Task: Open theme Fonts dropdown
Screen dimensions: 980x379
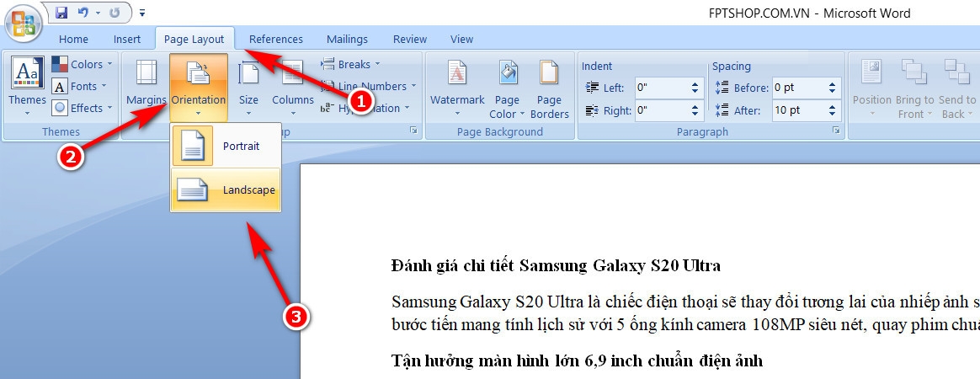Action: 79,86
